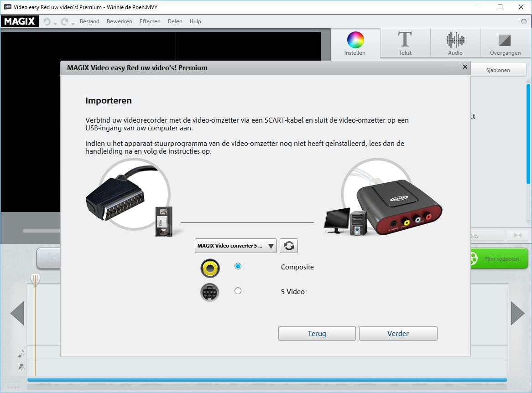Go to previous timeline section arrow
Viewport: 532px width, 393px height.
(x=17, y=313)
